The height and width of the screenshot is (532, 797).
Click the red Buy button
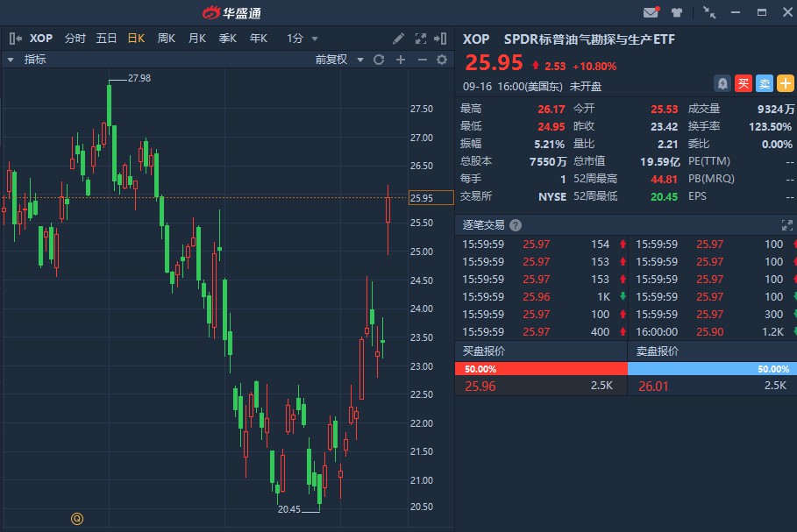(x=744, y=83)
